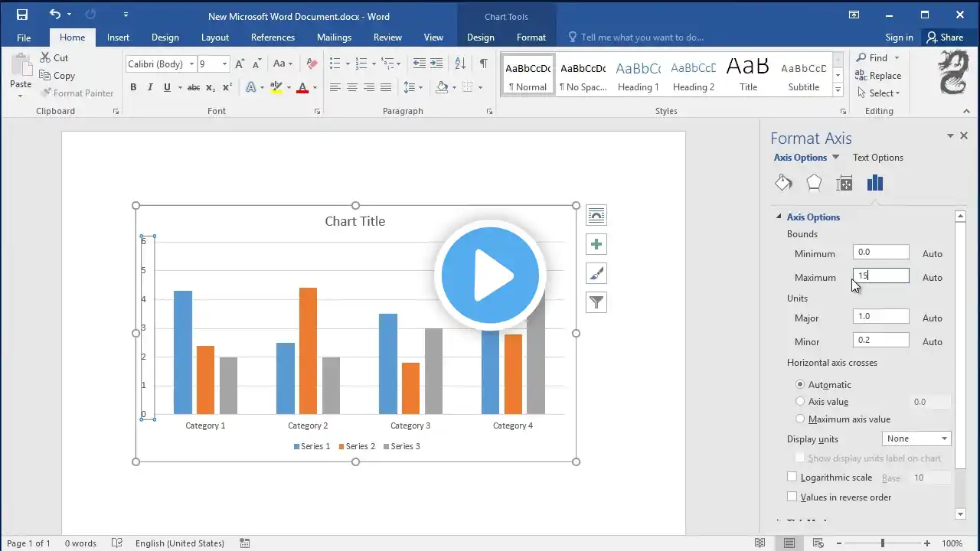Toggle Bold formatting in ribbon
Screen dimensions: 980x551
(x=133, y=87)
